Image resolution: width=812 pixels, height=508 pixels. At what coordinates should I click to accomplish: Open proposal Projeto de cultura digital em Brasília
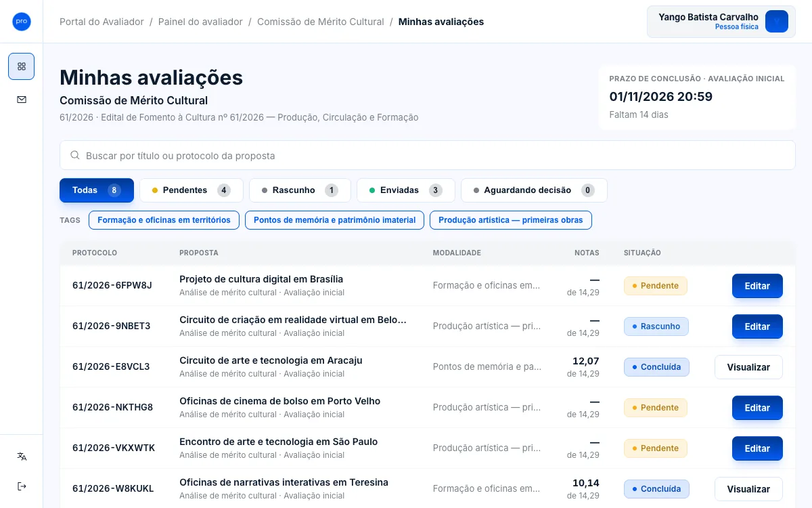click(x=261, y=279)
